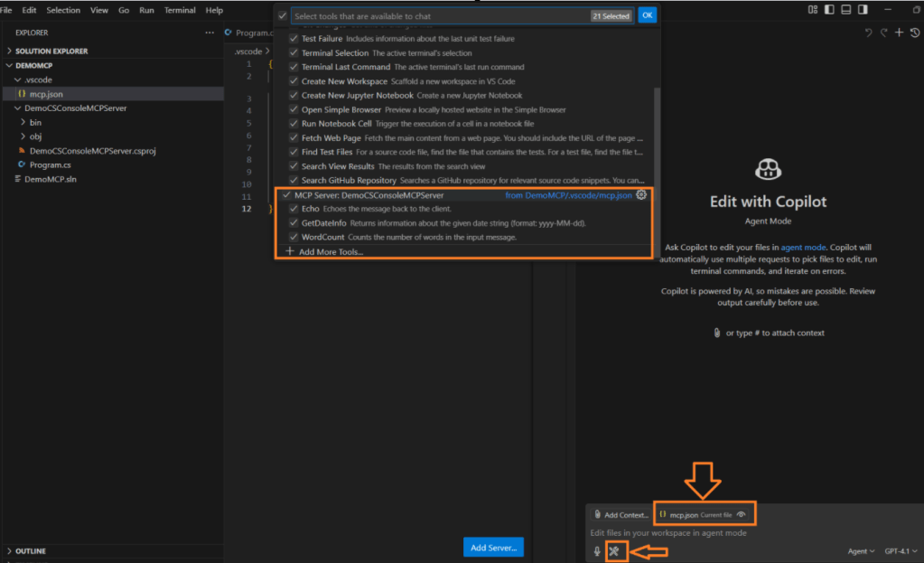Screen dimensions: 924x563
Task: Toggle the primary sidebar layout icon
Action: (x=831, y=10)
